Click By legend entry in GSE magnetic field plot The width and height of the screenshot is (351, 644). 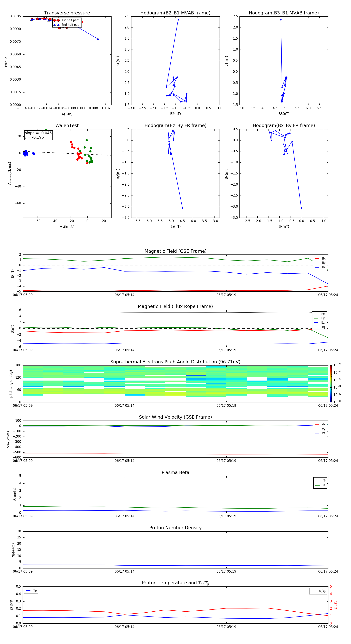(x=320, y=263)
